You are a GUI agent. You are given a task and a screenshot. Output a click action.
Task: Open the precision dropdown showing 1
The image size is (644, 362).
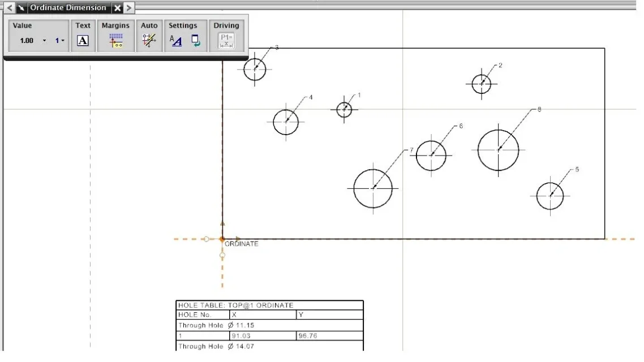tap(60, 41)
